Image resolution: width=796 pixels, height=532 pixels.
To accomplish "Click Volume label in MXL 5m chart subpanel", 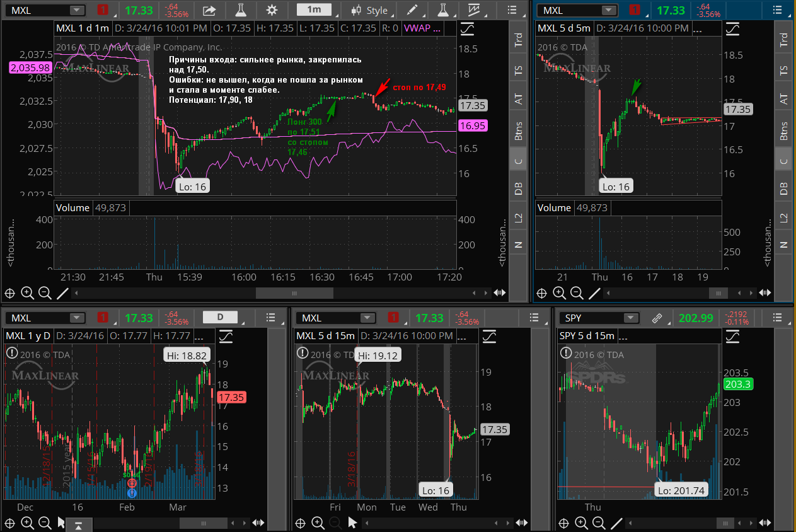I will 554,207.
